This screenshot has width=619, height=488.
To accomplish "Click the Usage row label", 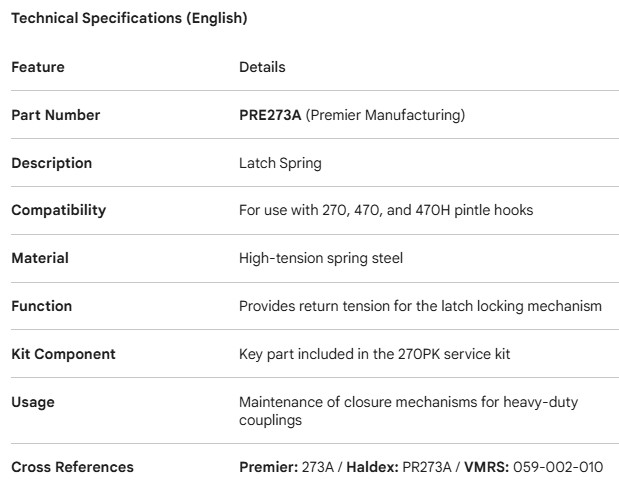I will [33, 402].
